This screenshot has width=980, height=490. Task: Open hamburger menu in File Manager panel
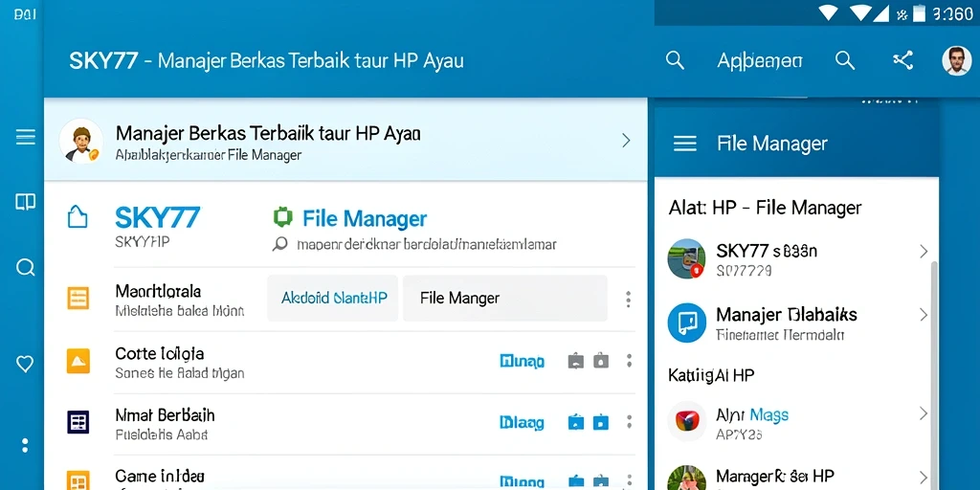(x=685, y=144)
